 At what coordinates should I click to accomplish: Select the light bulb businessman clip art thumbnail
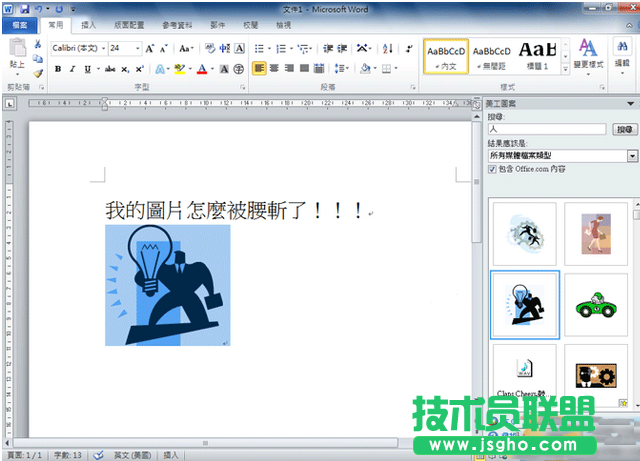click(x=525, y=305)
